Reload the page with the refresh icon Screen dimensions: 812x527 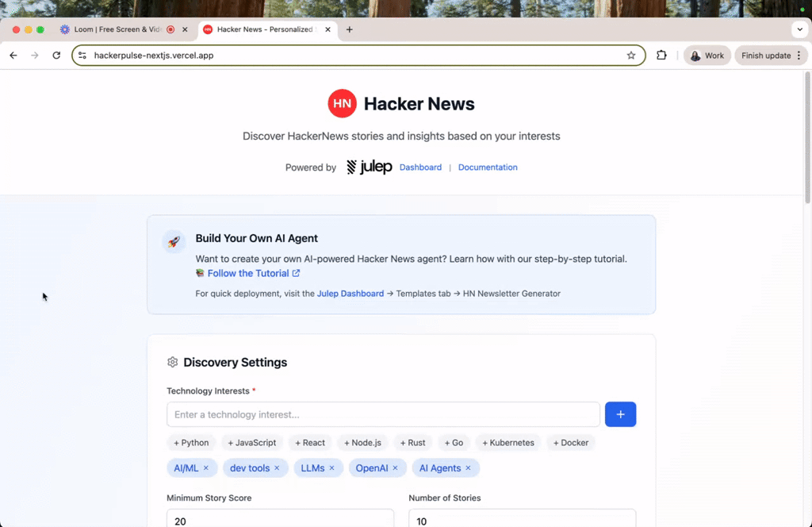tap(56, 56)
